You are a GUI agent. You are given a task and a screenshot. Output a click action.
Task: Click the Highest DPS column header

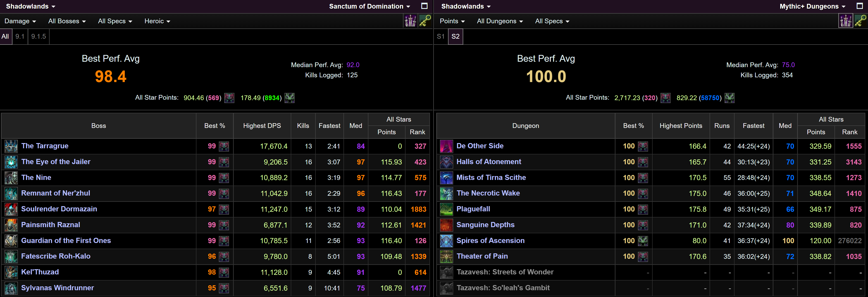(262, 126)
